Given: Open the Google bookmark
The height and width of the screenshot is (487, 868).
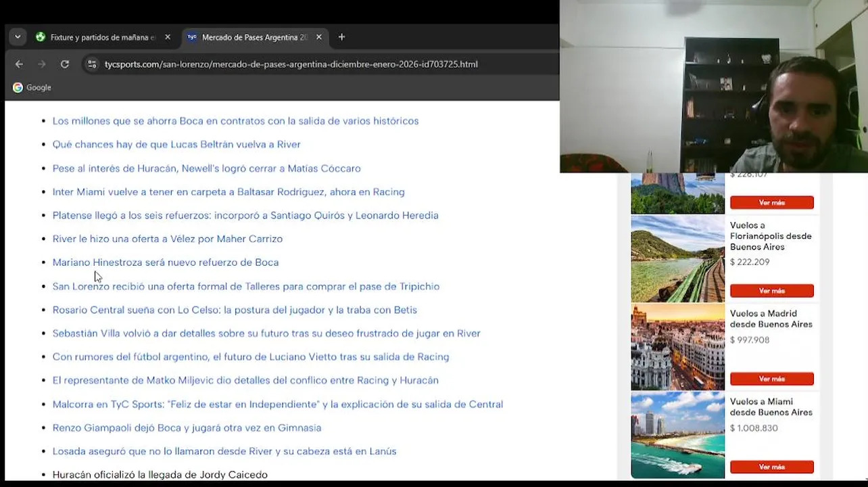Looking at the screenshot, I should (32, 87).
